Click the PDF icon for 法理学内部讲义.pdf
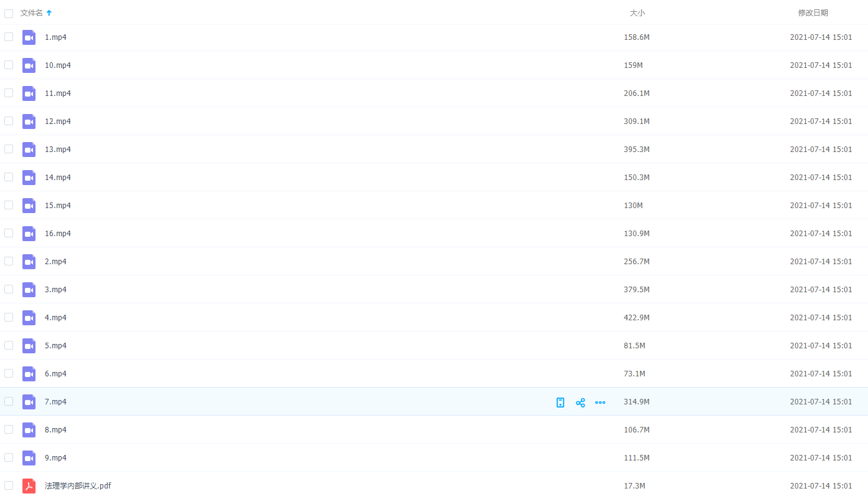 (x=29, y=486)
